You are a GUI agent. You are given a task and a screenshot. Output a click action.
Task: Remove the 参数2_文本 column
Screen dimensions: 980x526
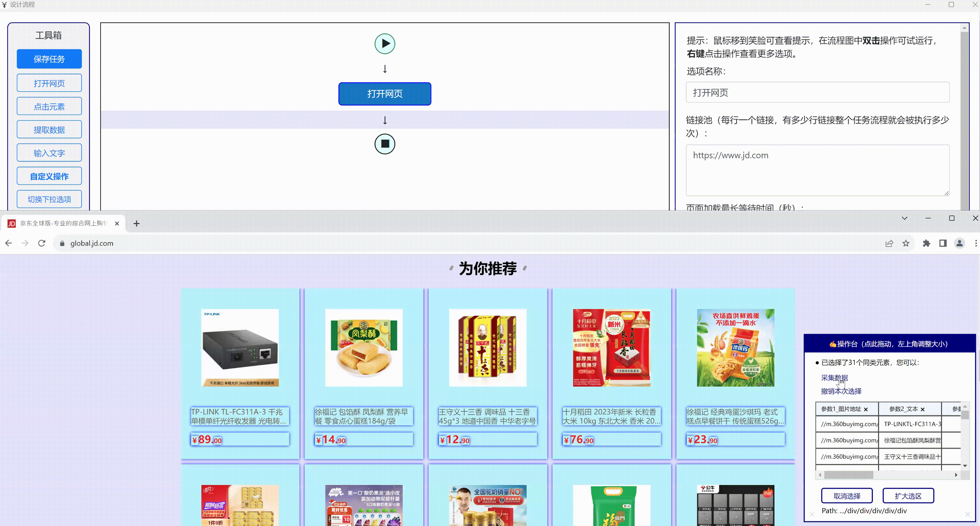point(923,409)
